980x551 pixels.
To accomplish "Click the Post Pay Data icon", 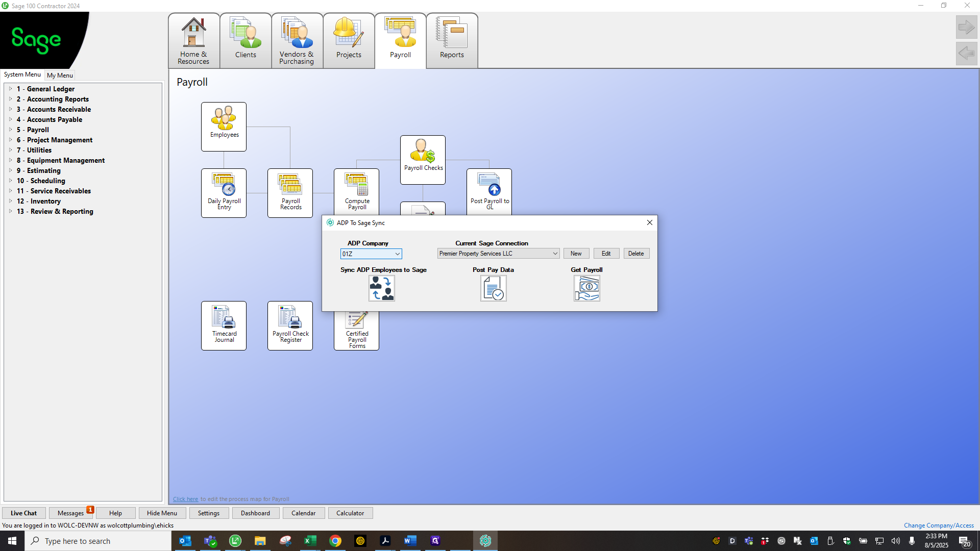I will pos(493,288).
